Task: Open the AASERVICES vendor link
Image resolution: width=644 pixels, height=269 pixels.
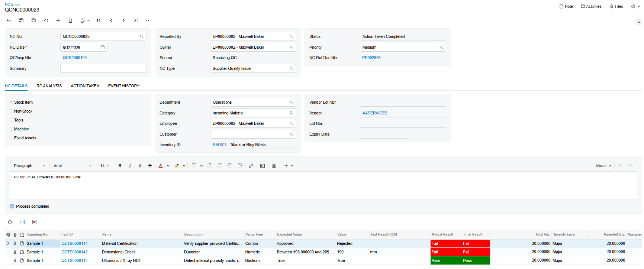Action: (x=375, y=113)
